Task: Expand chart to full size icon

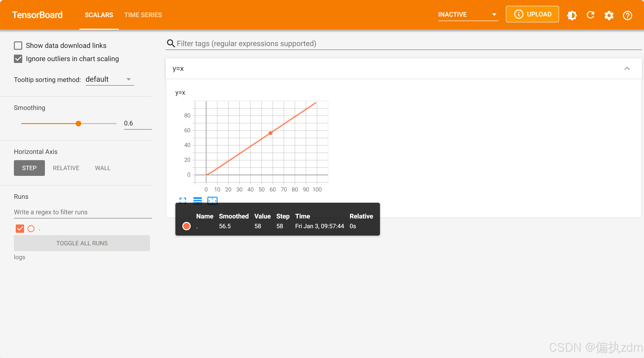Action: coord(183,200)
